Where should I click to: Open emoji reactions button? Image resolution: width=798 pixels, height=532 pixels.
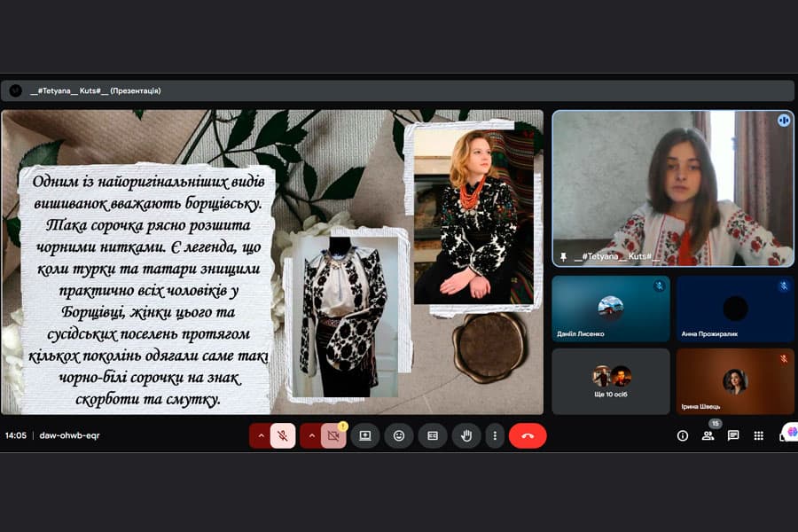pos(399,435)
